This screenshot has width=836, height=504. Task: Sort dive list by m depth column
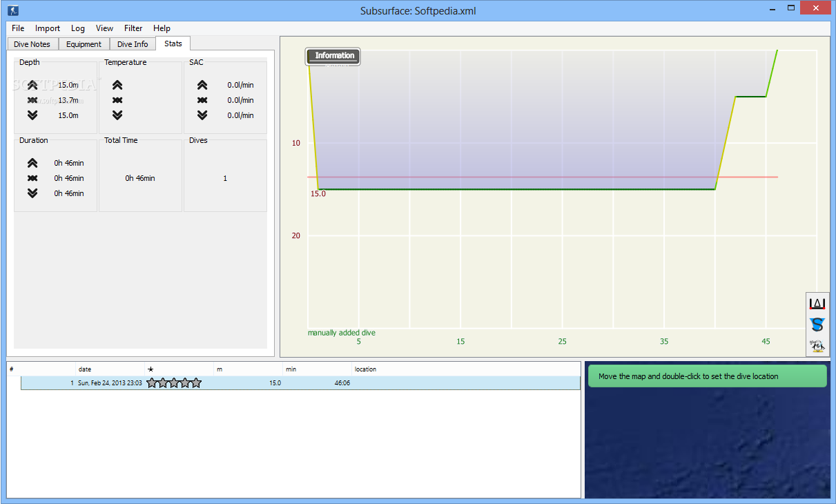[249, 369]
